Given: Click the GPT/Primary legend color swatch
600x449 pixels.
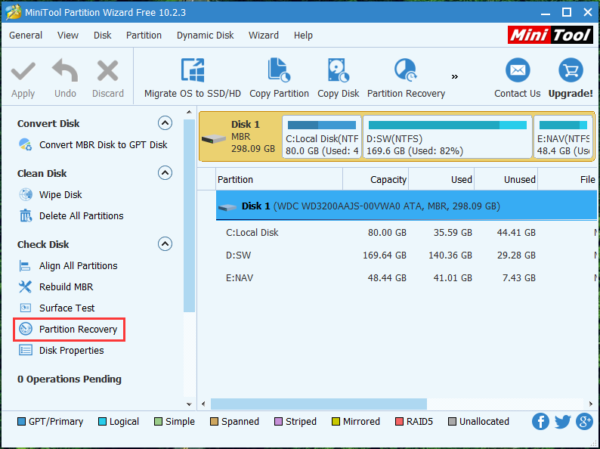Looking at the screenshot, I should pyautogui.click(x=21, y=421).
